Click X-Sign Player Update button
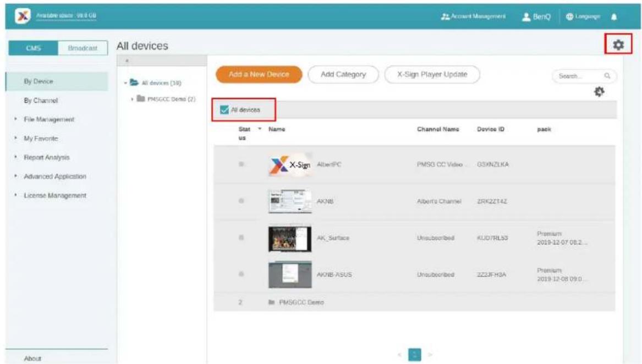This screenshot has width=642, height=364. [x=432, y=75]
